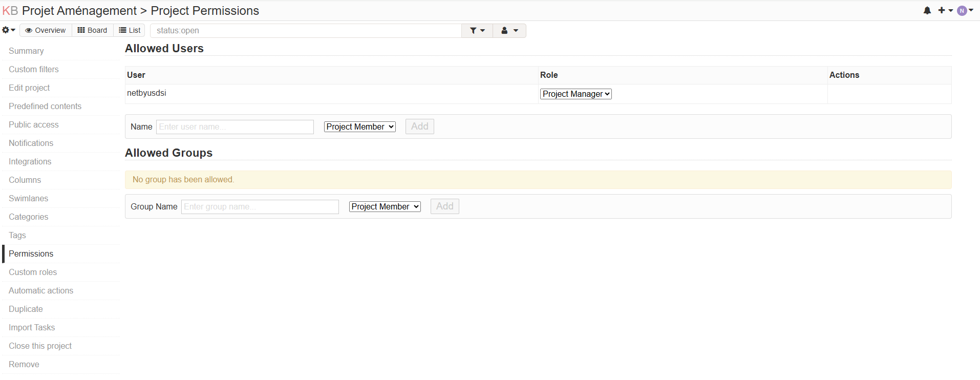The width and height of the screenshot is (980, 380).
Task: Click the status:open search box
Action: coord(306,31)
